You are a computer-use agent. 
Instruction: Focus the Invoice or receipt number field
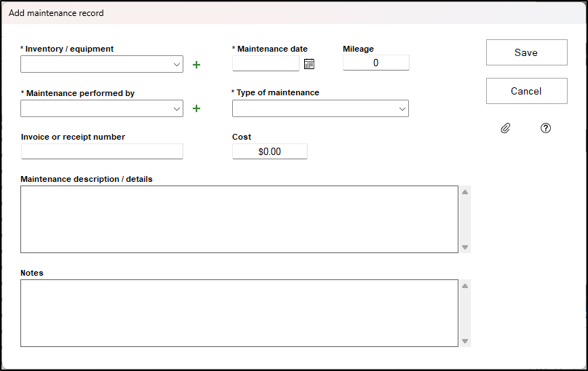[x=102, y=151]
